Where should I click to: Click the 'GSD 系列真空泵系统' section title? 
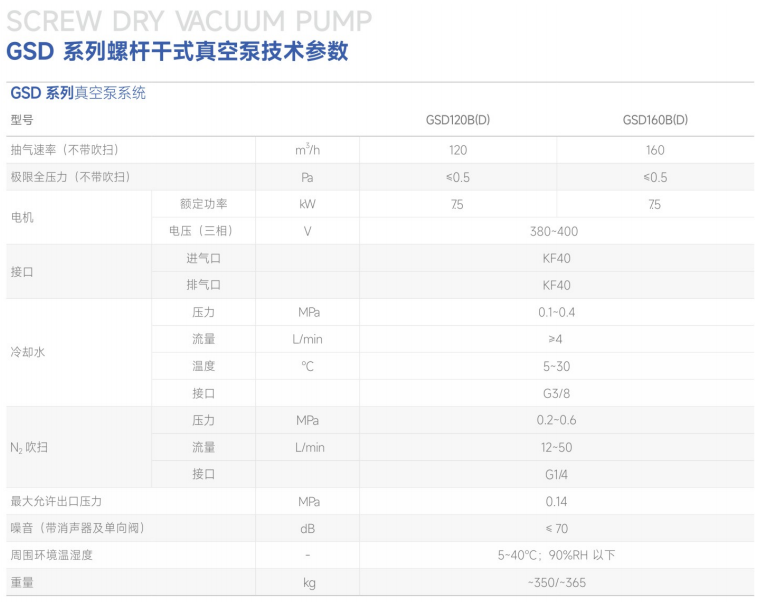(78, 93)
